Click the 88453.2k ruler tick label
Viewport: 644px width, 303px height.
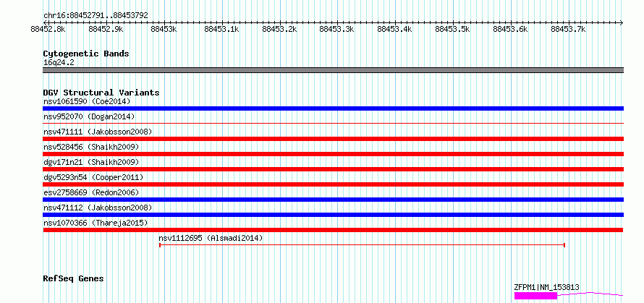[279, 30]
